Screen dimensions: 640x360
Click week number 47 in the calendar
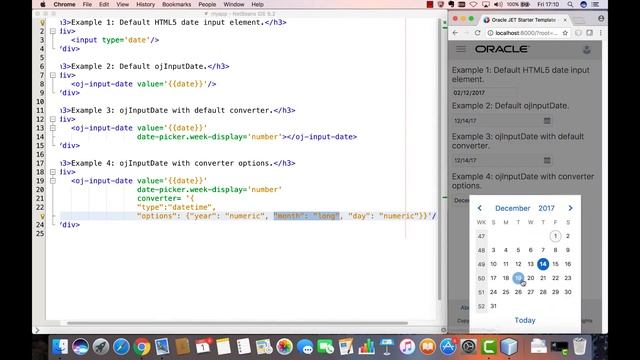[x=481, y=236]
